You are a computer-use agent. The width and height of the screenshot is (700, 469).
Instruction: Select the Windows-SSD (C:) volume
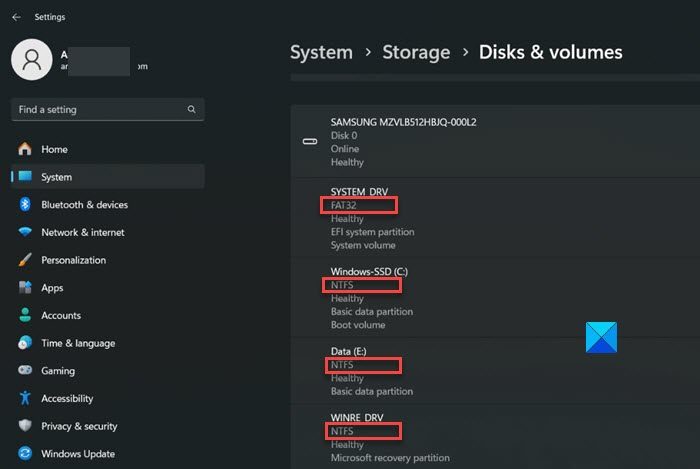pos(369,272)
